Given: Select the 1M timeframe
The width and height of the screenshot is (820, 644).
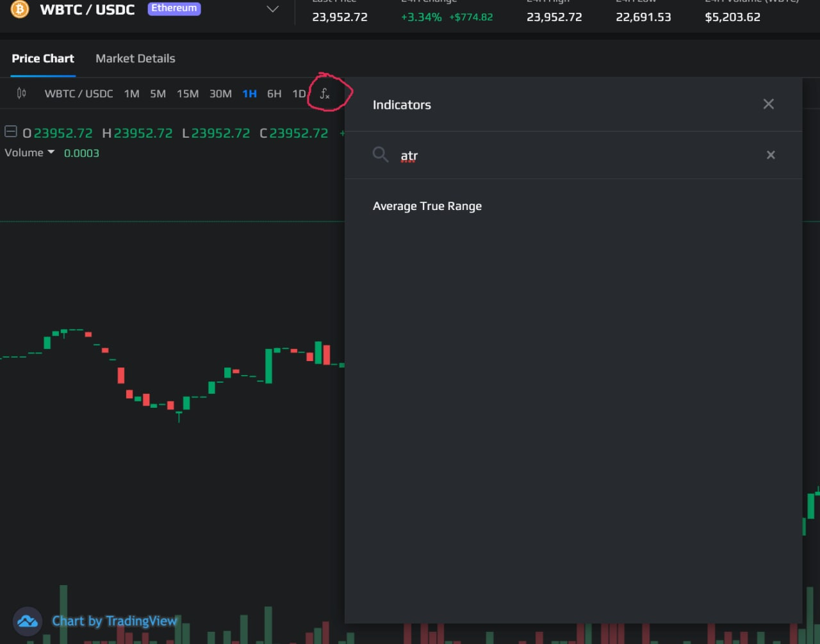Looking at the screenshot, I should (x=132, y=93).
